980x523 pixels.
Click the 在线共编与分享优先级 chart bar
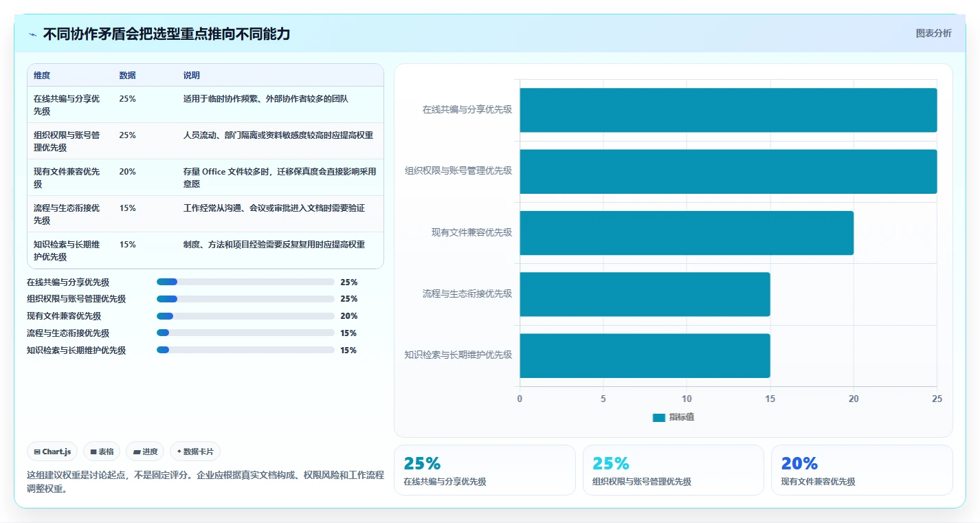[728, 110]
